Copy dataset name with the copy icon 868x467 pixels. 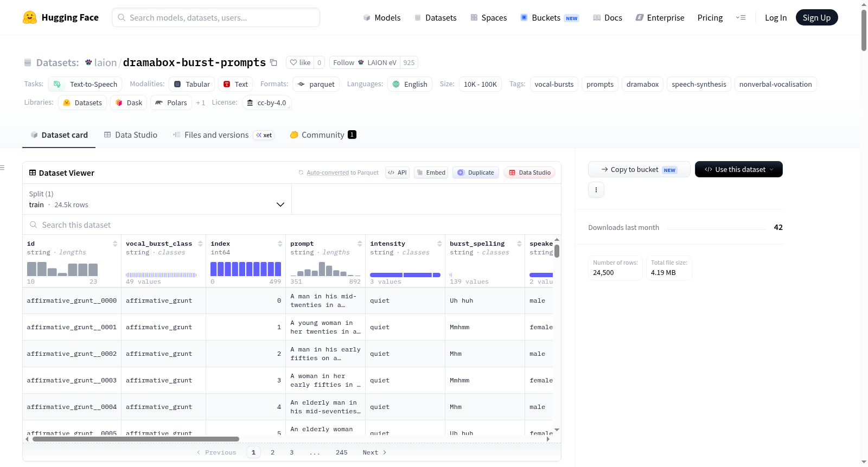click(x=273, y=62)
